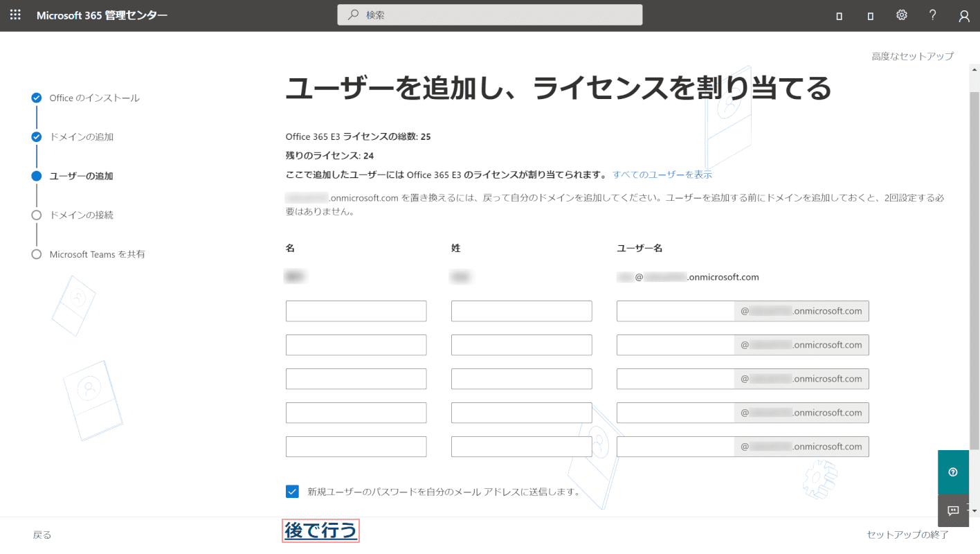This screenshot has height=554, width=980.
Task: Click third row 名 input field
Action: [x=356, y=379]
